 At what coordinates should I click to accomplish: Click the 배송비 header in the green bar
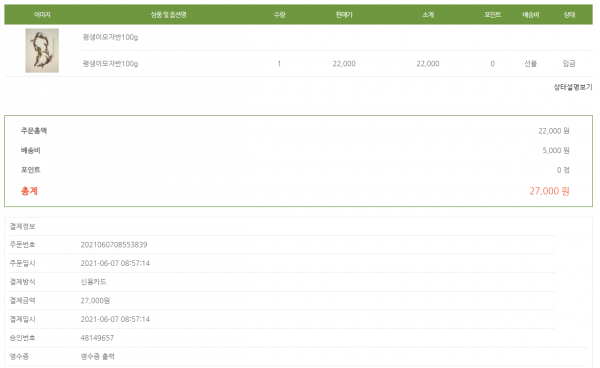point(531,15)
